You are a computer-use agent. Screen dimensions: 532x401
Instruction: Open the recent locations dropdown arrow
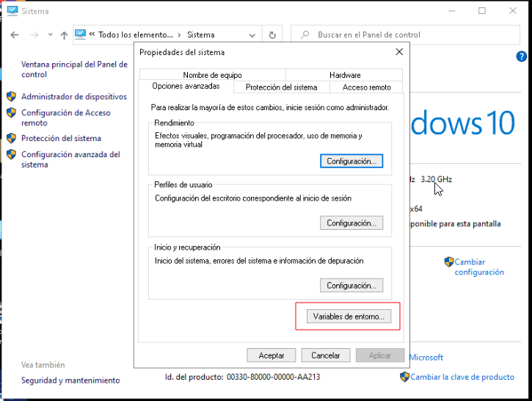pos(51,35)
